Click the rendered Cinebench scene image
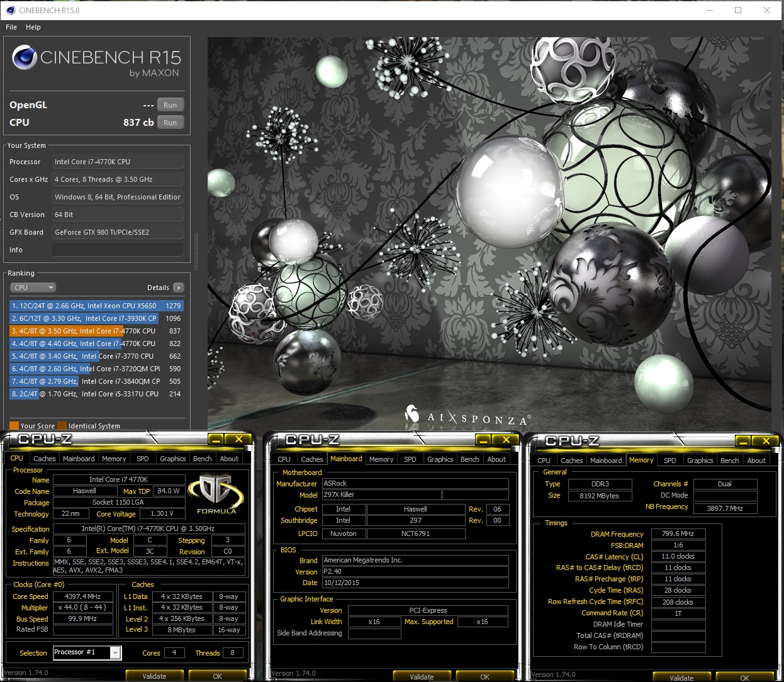784x682 pixels. pyautogui.click(x=490, y=233)
